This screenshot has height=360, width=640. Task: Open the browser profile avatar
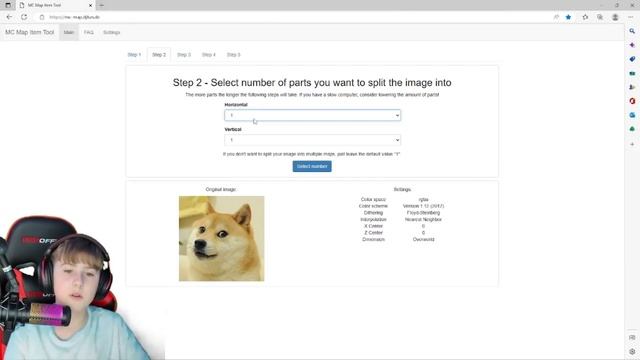[615, 17]
